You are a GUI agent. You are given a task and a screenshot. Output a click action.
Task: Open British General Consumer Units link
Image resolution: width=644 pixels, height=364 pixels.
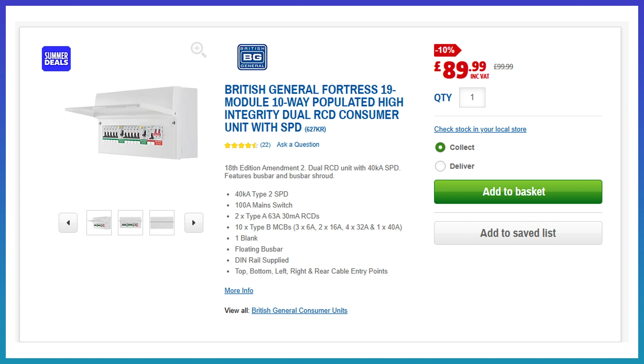[x=299, y=310]
